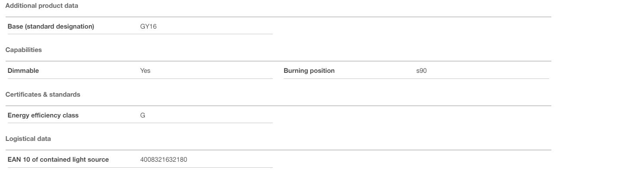Image resolution: width=644 pixels, height=176 pixels.
Task: Select the Energy efficiency class label
Action: pos(43,115)
